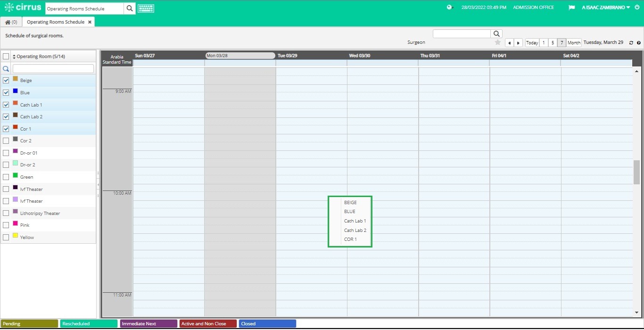
Task: Click the Mon 03/28 column header
Action: pyautogui.click(x=239, y=55)
